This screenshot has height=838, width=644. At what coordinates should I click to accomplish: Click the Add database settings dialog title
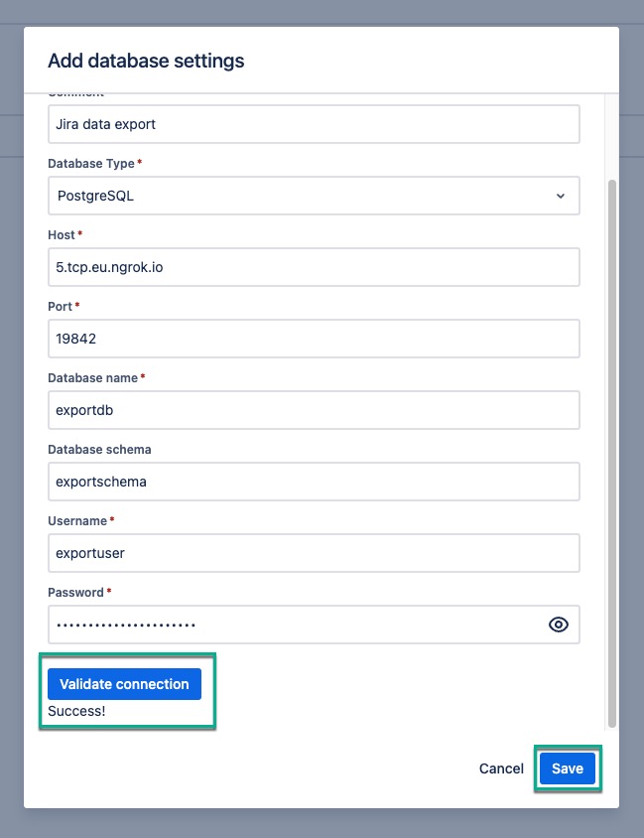(145, 61)
